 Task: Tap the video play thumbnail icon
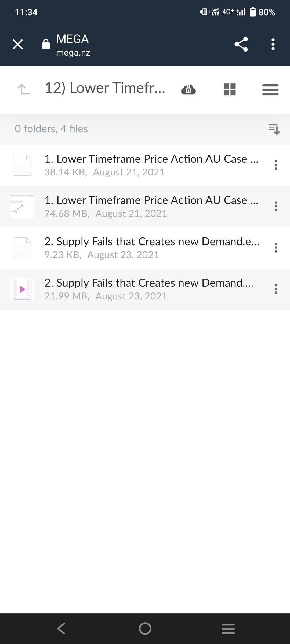pyautogui.click(x=22, y=289)
